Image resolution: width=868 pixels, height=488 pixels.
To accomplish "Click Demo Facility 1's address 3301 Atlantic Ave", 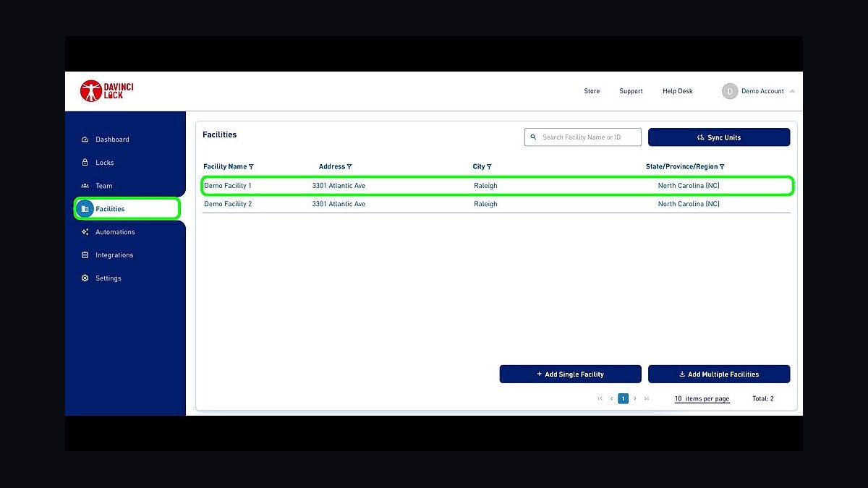I will point(339,186).
